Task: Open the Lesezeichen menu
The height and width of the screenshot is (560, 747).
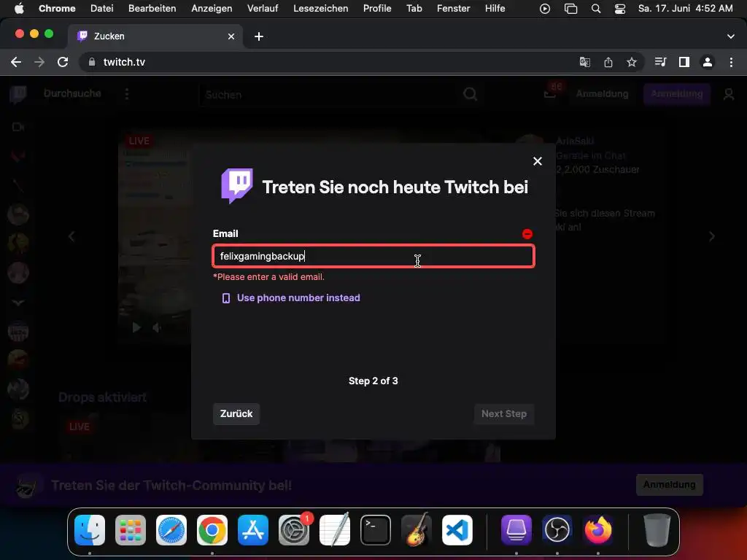Action: pos(321,8)
